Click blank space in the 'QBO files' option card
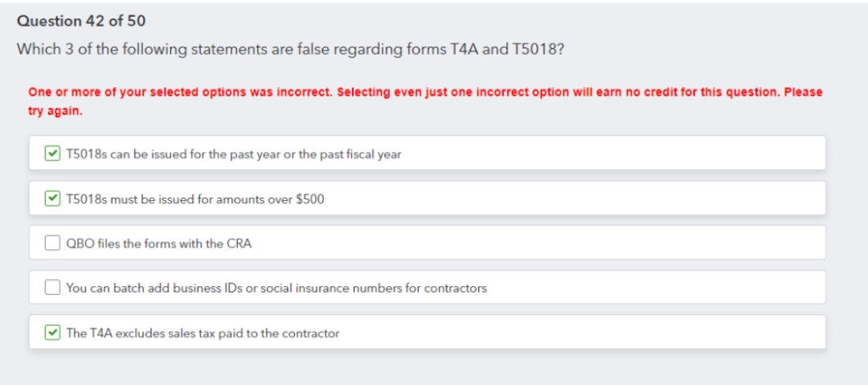Viewport: 868px width, 385px height. [563, 243]
